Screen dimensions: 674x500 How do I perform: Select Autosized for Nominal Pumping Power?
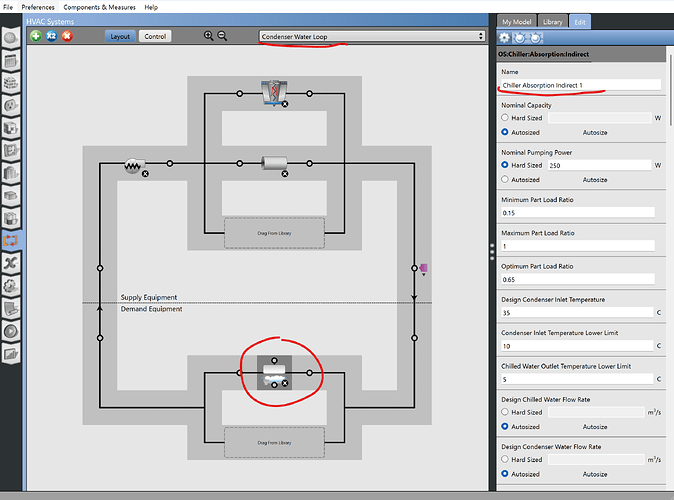505,179
